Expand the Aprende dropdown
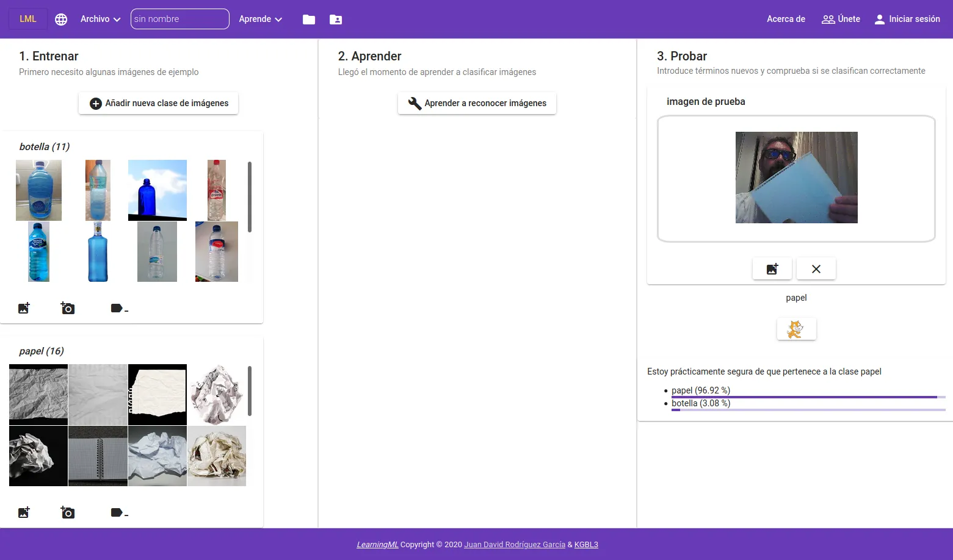 point(261,19)
